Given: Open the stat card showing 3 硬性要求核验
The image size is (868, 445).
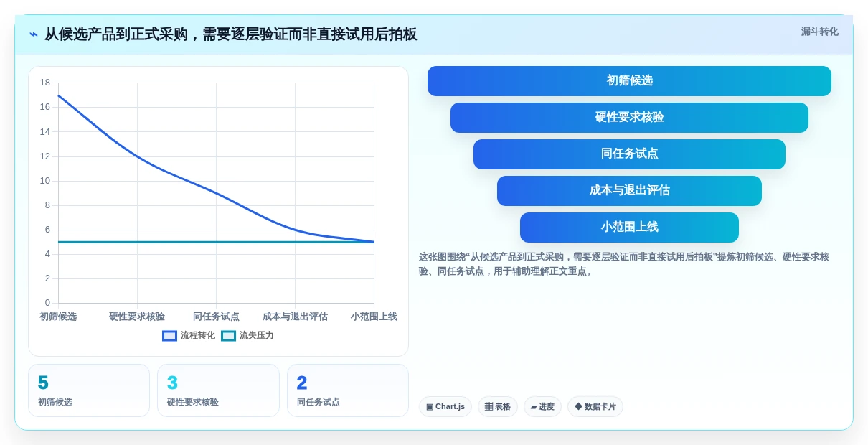Looking at the screenshot, I should tap(218, 390).
